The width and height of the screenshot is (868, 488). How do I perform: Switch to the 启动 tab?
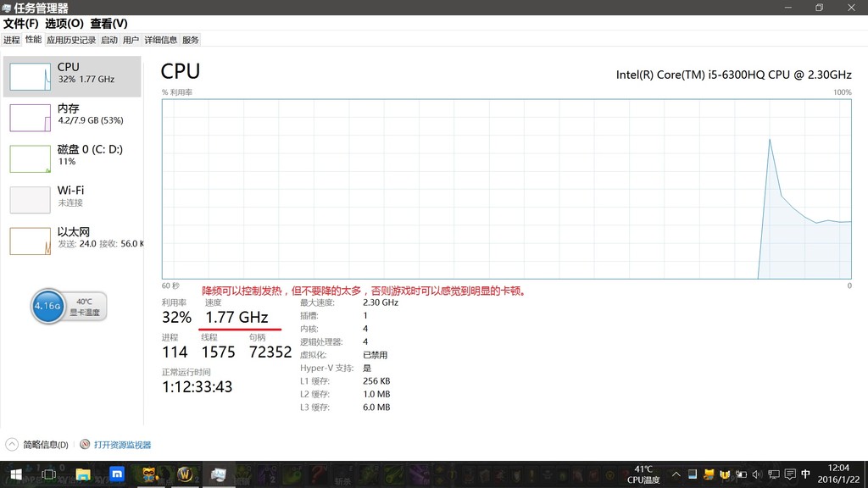click(109, 40)
